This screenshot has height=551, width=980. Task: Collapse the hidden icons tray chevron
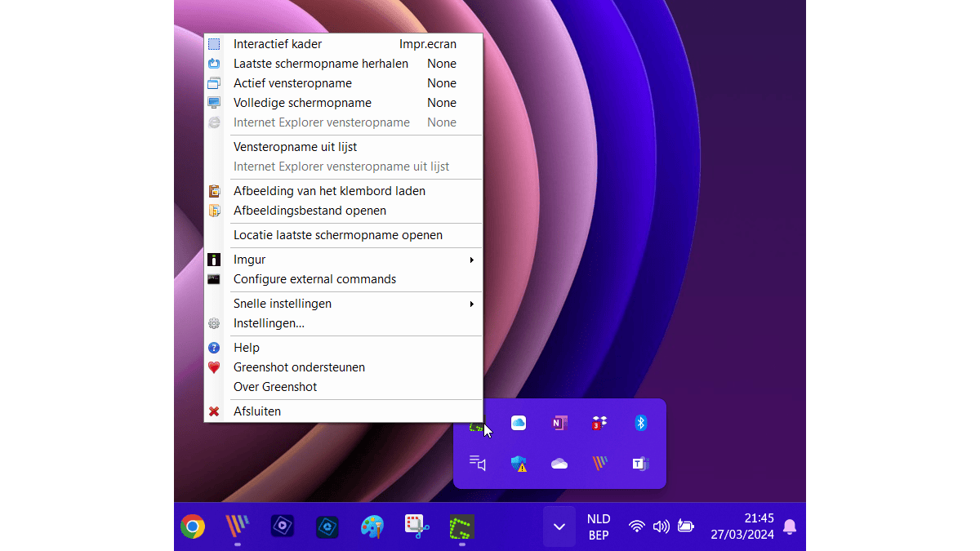pyautogui.click(x=559, y=527)
